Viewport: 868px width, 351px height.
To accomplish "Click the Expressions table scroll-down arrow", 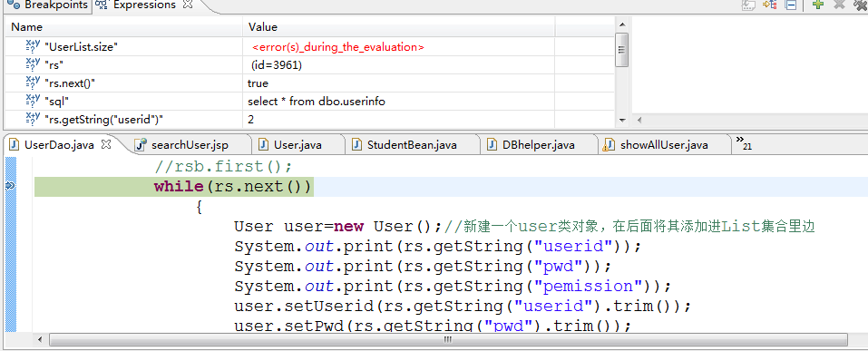I will (622, 120).
